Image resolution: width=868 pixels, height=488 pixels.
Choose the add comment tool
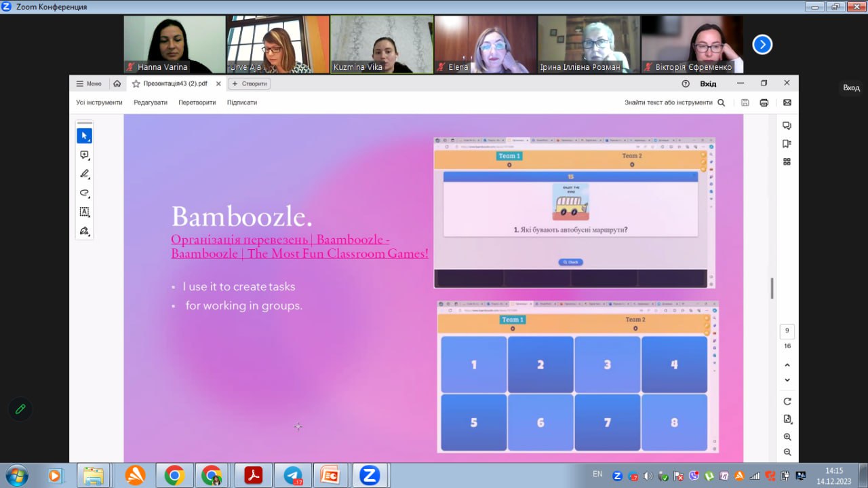(84, 155)
